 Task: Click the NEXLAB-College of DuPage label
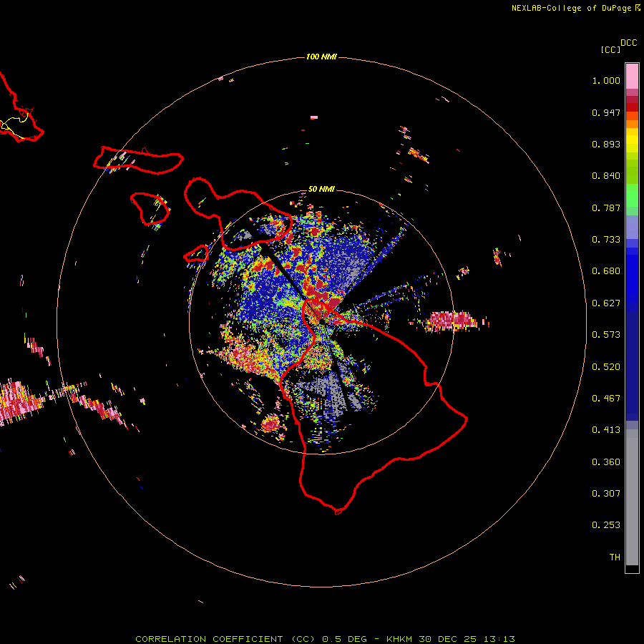coord(571,8)
